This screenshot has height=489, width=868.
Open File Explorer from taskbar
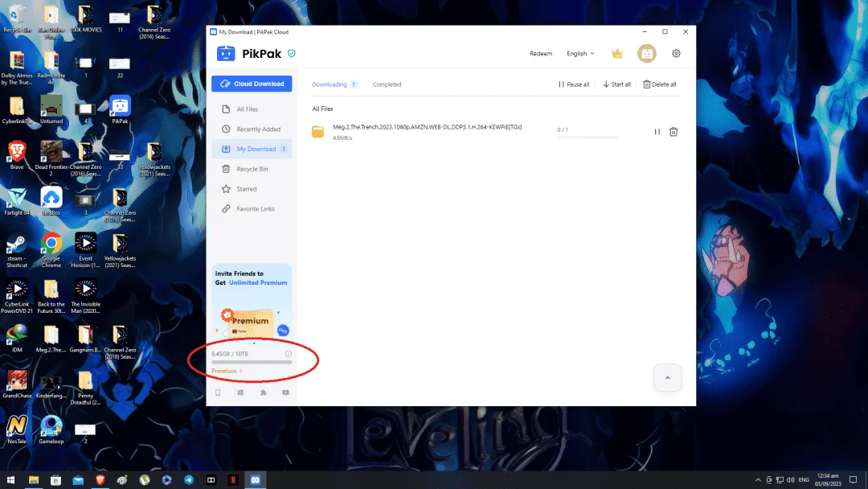pos(34,480)
